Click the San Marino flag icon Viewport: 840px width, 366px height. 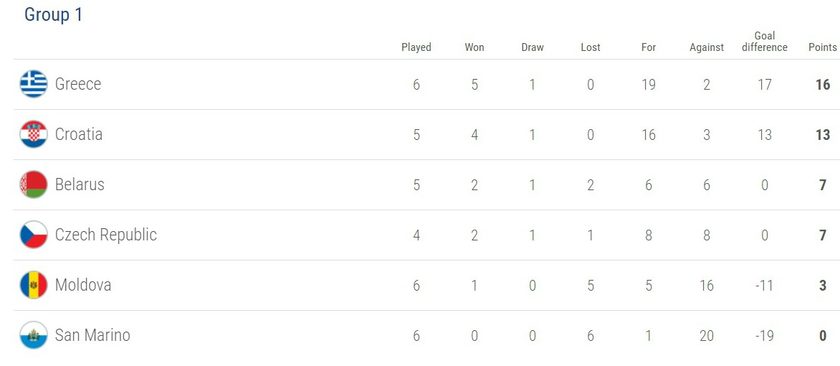(34, 335)
